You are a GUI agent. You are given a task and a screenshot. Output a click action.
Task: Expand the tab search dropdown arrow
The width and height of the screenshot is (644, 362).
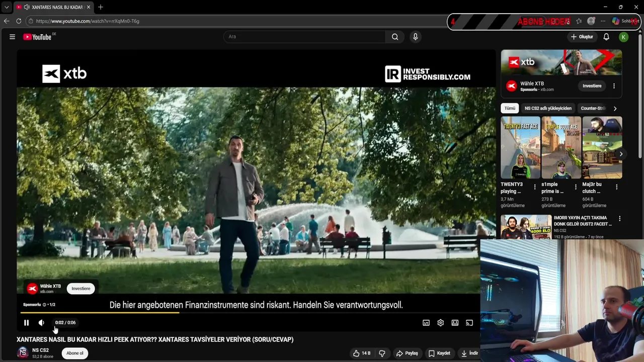pyautogui.click(x=7, y=7)
